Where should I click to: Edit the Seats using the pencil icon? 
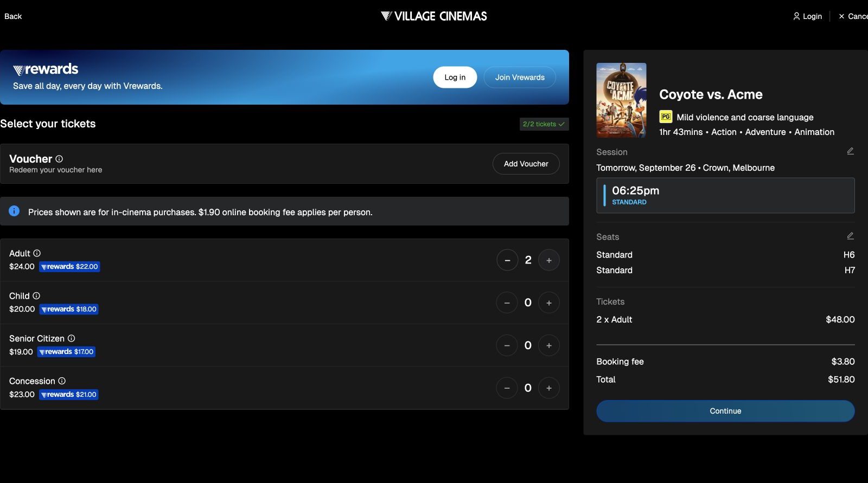850,236
